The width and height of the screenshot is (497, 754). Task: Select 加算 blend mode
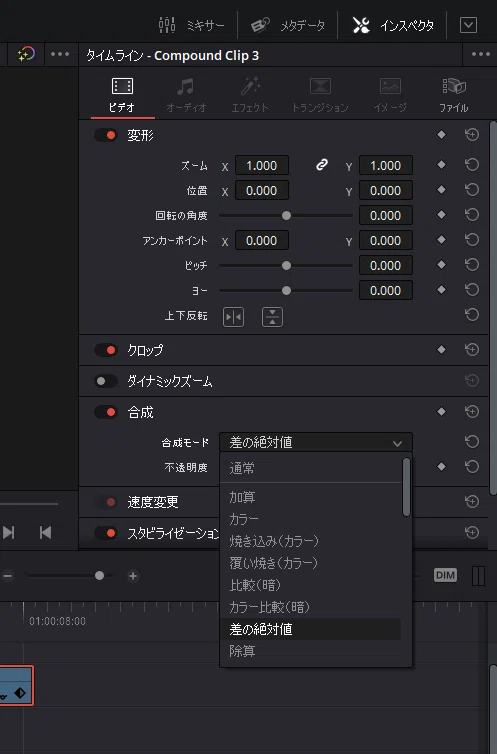[311, 497]
